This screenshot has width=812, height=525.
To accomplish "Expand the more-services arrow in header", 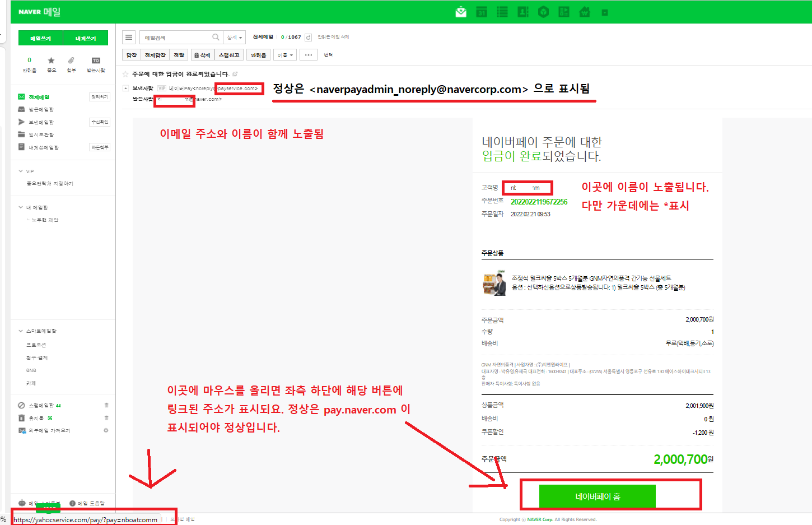I will [x=605, y=12].
